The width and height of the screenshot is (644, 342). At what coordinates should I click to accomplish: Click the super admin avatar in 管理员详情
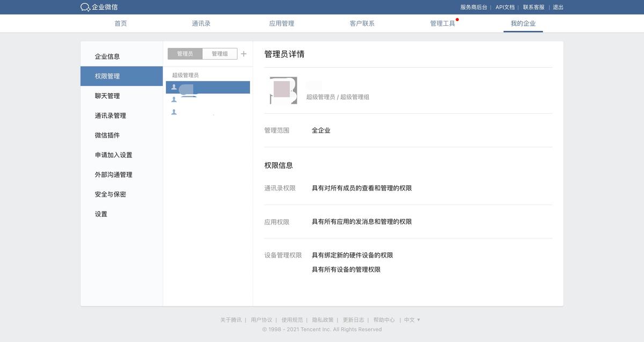click(283, 91)
